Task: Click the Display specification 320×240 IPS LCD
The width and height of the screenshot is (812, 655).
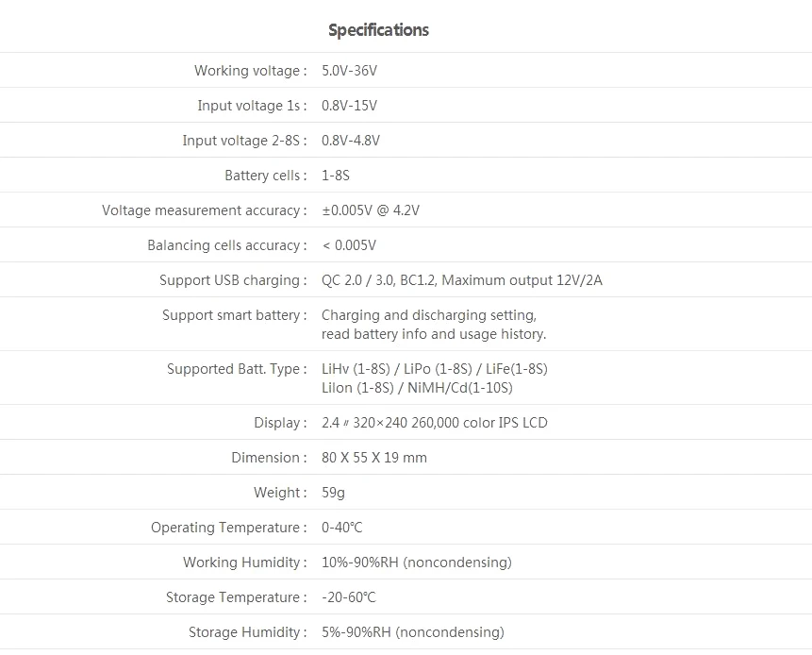Action: click(x=435, y=423)
